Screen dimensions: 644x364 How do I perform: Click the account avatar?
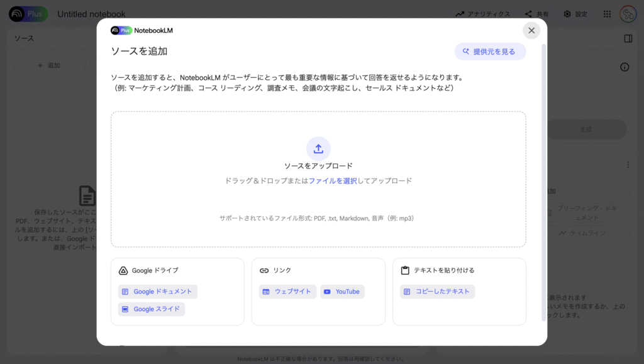628,14
